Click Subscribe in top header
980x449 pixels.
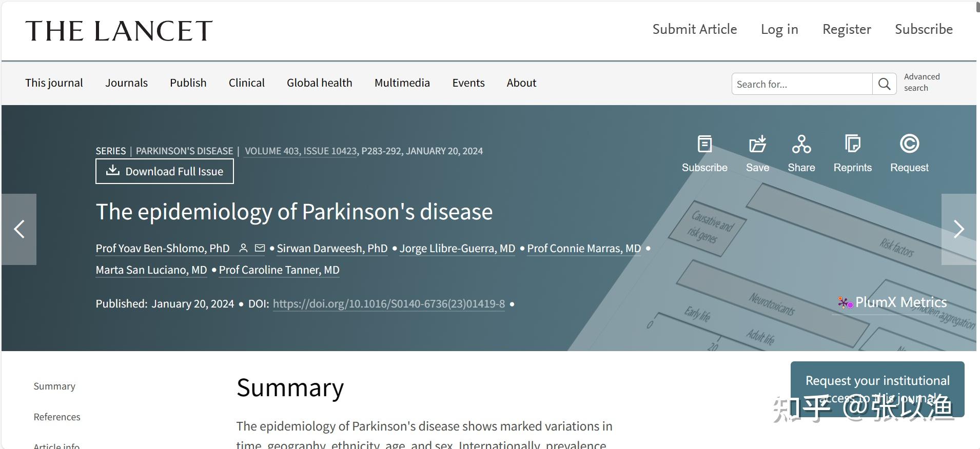[x=924, y=29]
